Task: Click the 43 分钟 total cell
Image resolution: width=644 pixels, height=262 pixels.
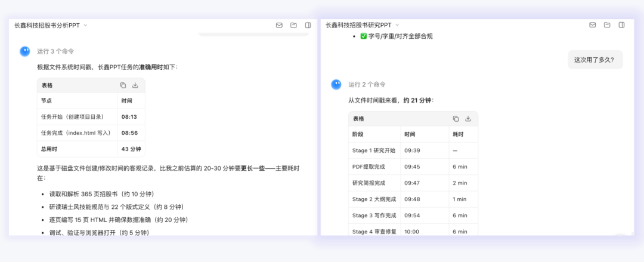Action: coord(131,149)
